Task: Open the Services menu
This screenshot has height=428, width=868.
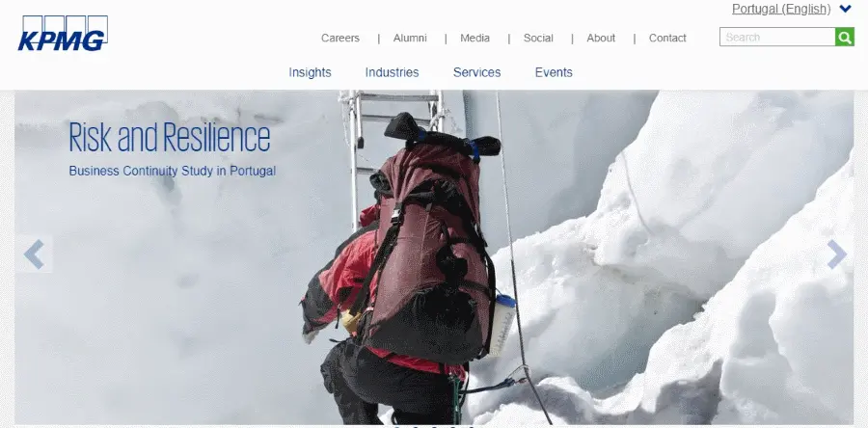Action: tap(476, 72)
